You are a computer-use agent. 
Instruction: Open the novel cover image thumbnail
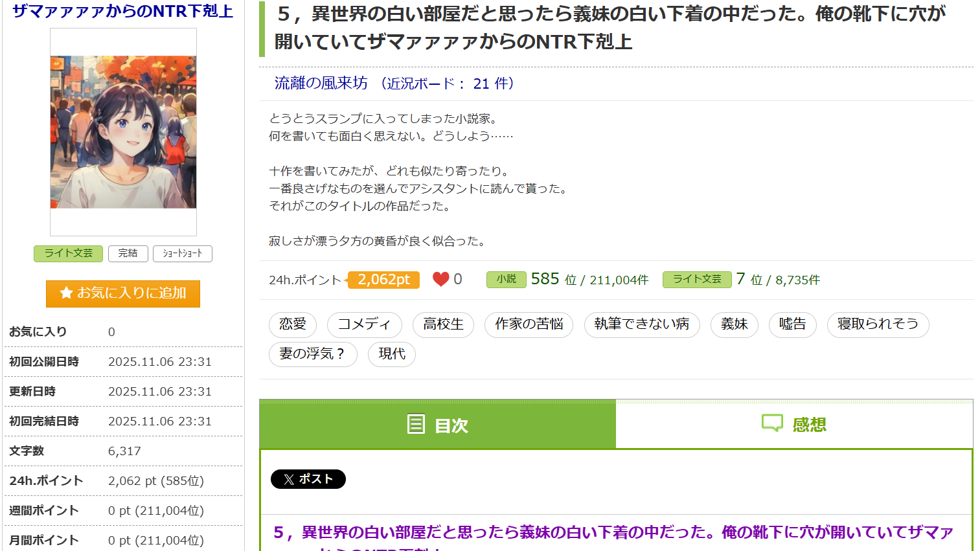pyautogui.click(x=123, y=132)
